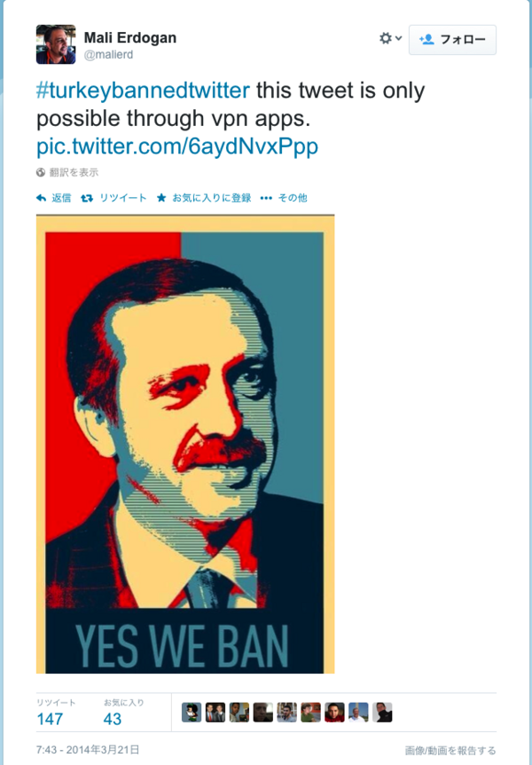Open the pic.twitter.com/6aydNvxPpp link
Screen dimensions: 532x765
[x=177, y=146]
